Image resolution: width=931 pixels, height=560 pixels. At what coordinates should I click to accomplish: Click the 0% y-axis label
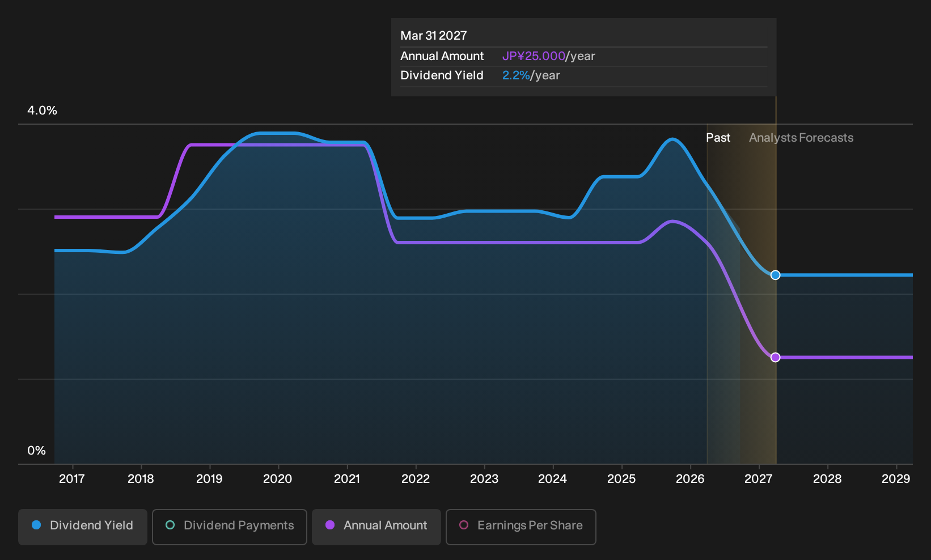point(37,451)
